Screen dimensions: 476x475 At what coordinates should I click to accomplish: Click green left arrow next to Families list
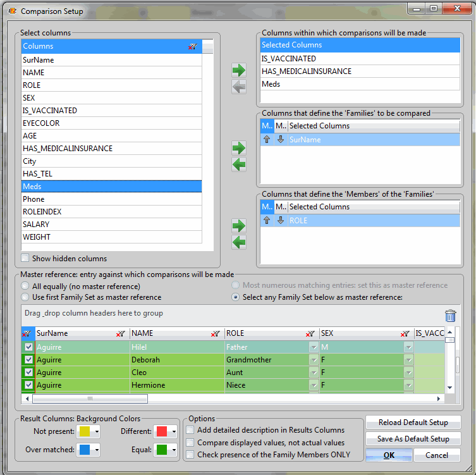point(239,165)
